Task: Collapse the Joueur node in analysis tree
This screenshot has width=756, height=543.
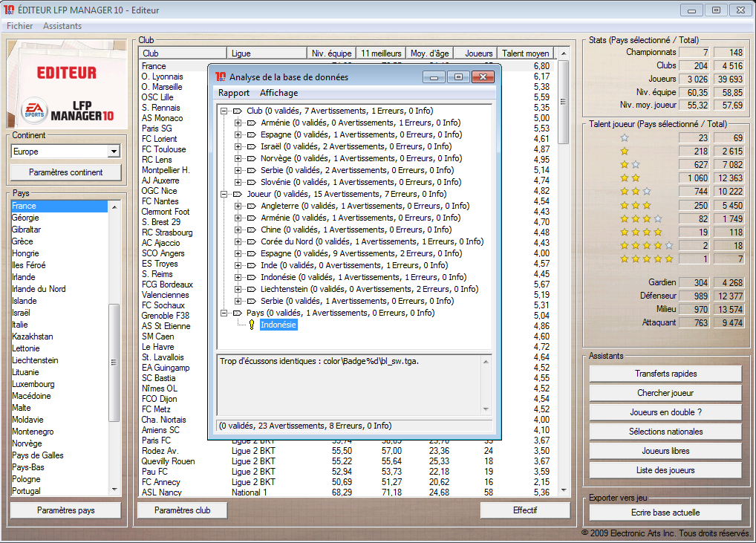Action: tap(224, 195)
